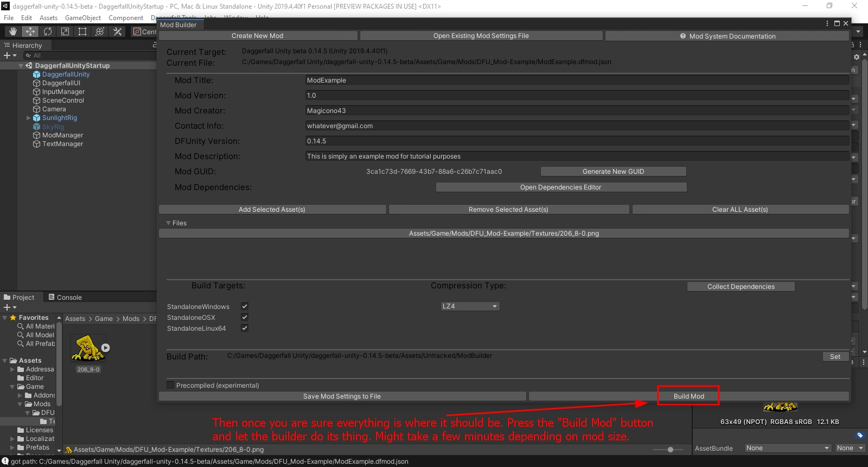Toggle the StandaloneOSX build target checkbox
The image size is (868, 467).
245,317
